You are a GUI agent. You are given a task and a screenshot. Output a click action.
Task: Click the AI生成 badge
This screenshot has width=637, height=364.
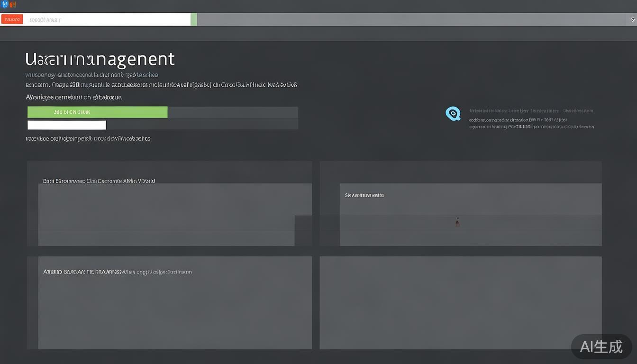601,347
